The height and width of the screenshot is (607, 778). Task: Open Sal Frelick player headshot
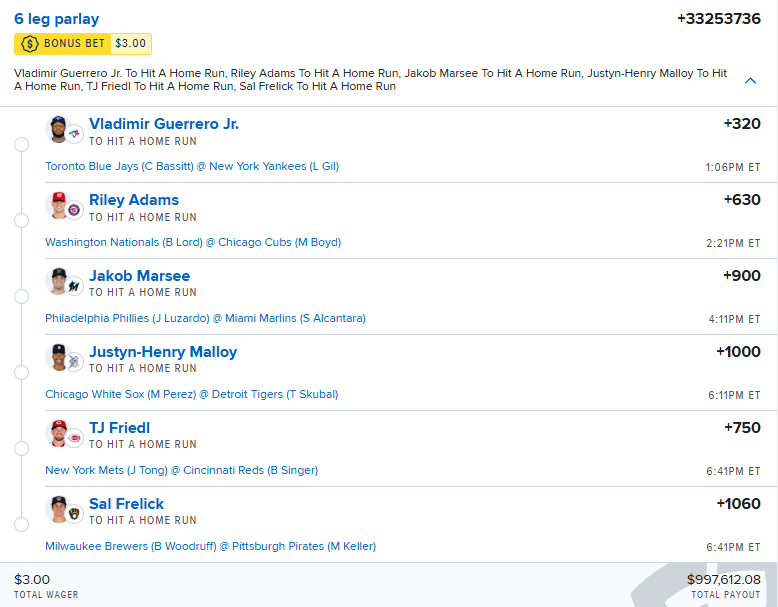(58, 509)
